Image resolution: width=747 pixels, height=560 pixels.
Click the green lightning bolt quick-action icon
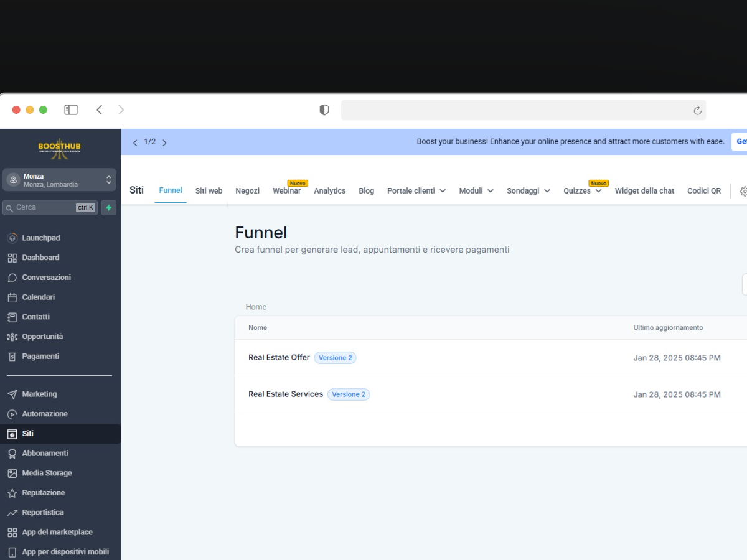pos(109,208)
